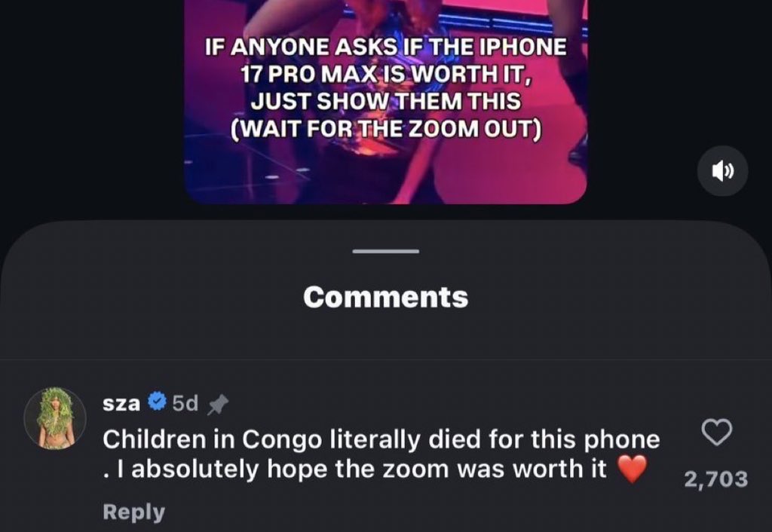Tap the blue verified badge next to sza
The width and height of the screenshot is (772, 532).
coord(157,402)
